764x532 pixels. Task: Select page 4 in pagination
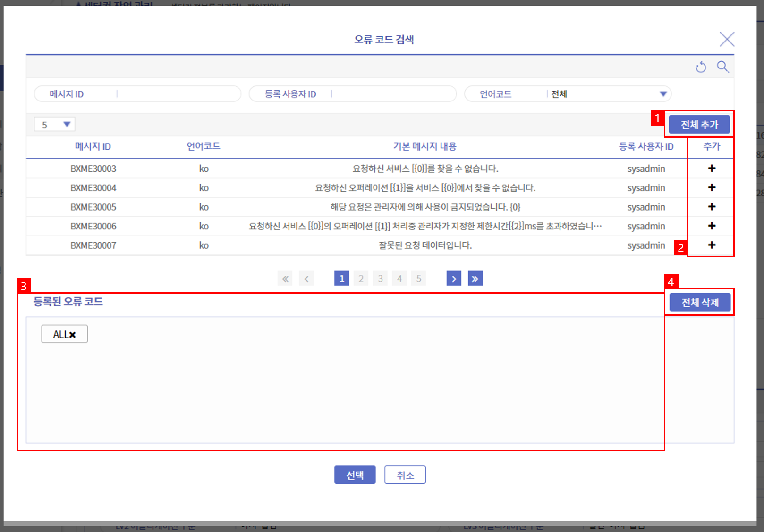point(399,279)
